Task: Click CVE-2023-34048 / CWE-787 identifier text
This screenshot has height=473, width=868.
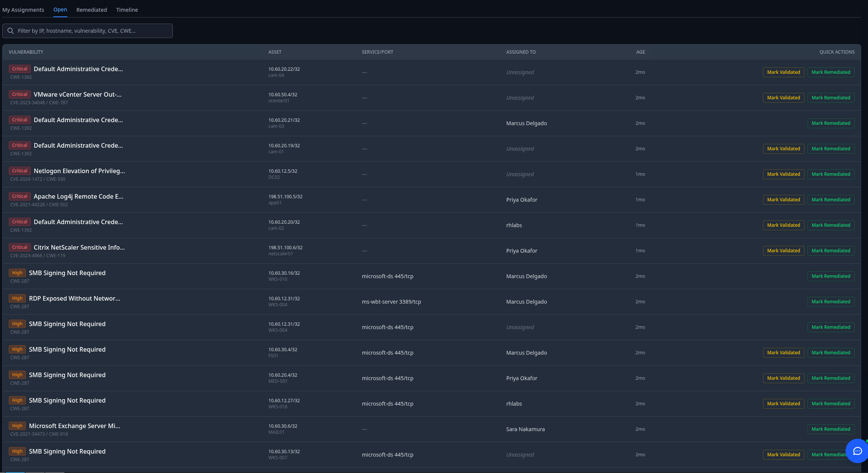Action: click(39, 103)
